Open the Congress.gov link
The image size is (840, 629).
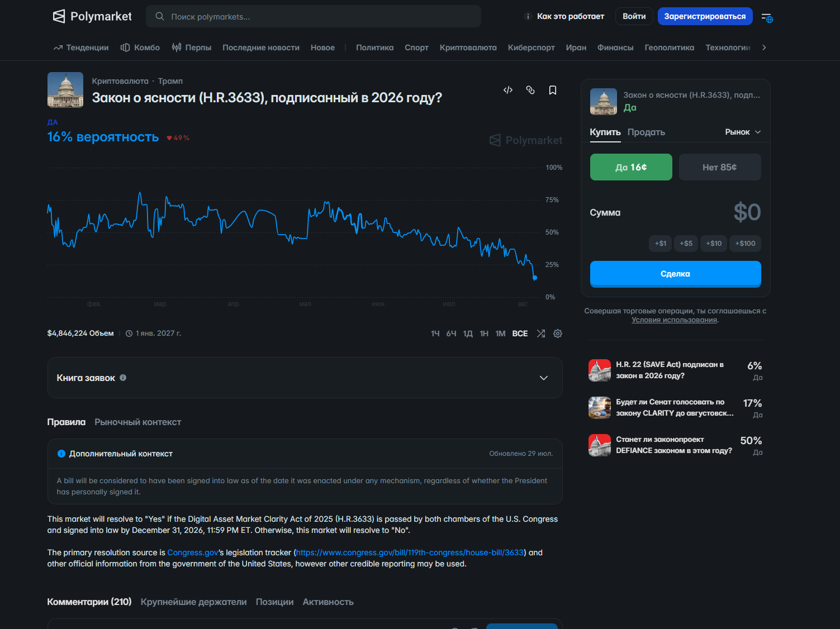point(193,552)
